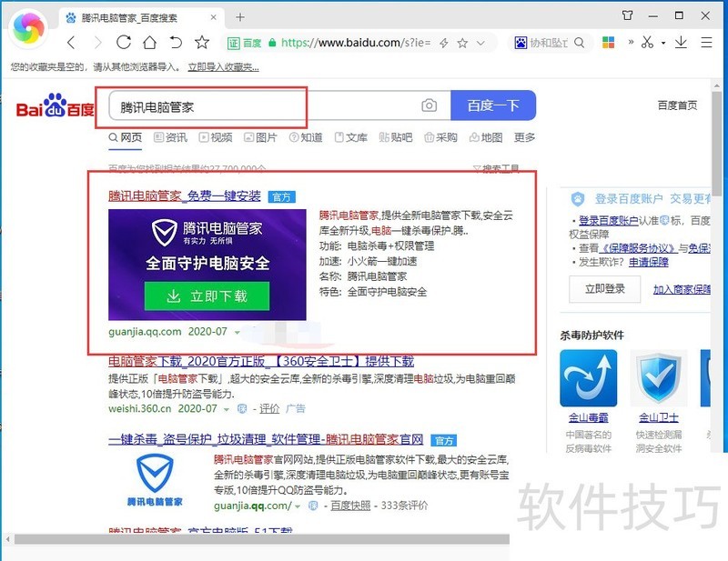Viewport: 728px width, 561px height.
Task: Click the 金山毒霸 app icon
Action: [588, 378]
